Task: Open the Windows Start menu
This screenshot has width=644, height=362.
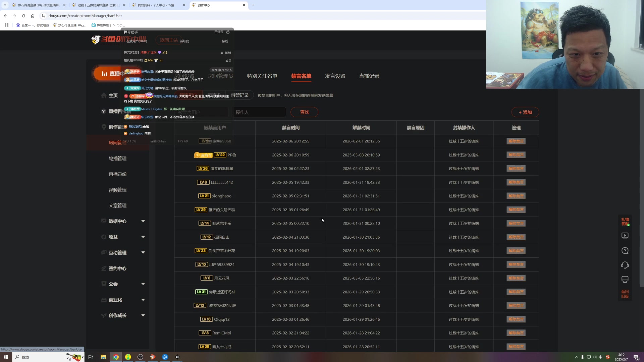Action: [x=6, y=357]
